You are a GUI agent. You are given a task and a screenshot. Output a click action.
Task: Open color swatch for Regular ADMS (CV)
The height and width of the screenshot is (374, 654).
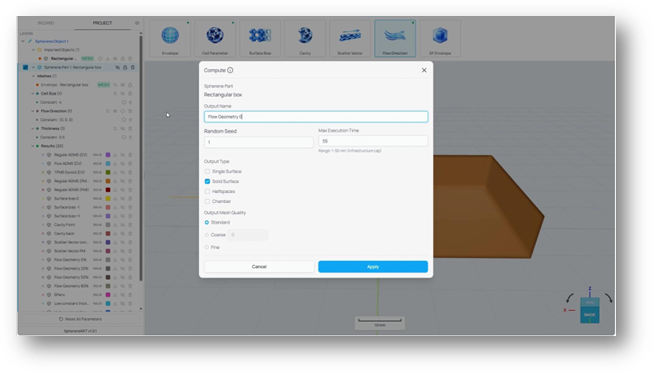pyautogui.click(x=108, y=155)
